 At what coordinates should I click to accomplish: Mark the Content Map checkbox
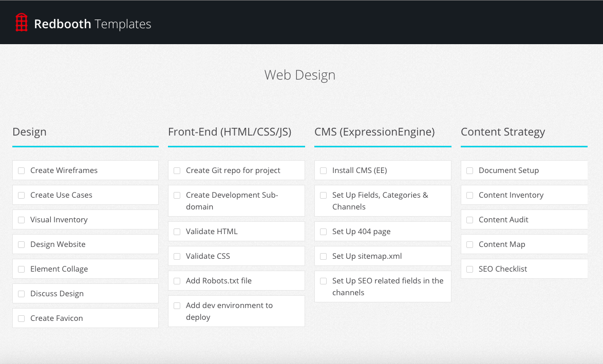coord(469,244)
